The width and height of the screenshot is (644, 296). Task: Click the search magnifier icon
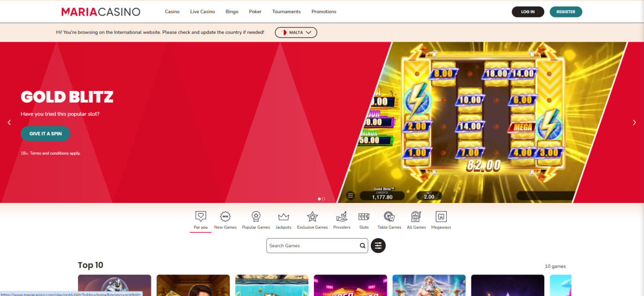click(x=362, y=246)
